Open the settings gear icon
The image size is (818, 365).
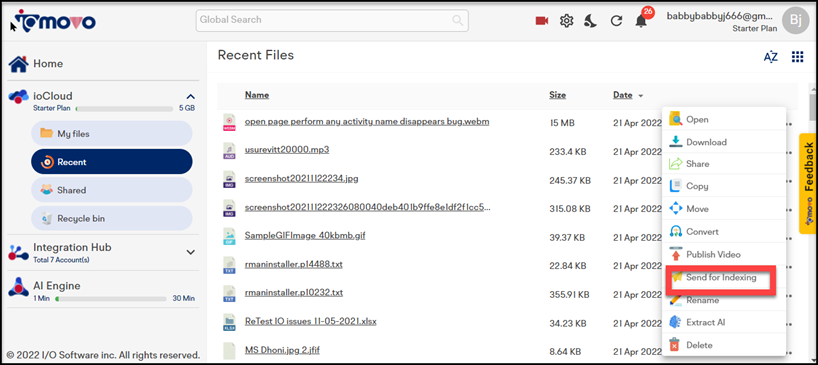pos(567,21)
